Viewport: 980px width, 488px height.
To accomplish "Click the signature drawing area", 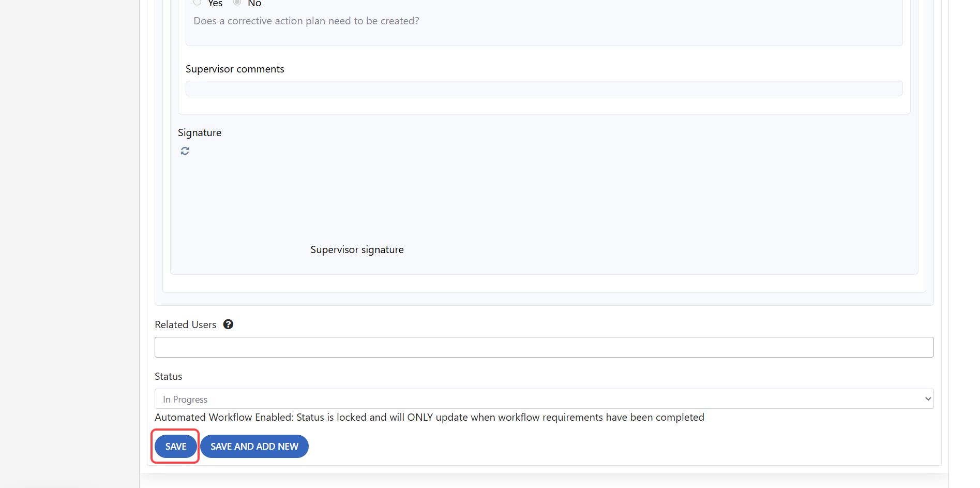I will click(x=357, y=197).
